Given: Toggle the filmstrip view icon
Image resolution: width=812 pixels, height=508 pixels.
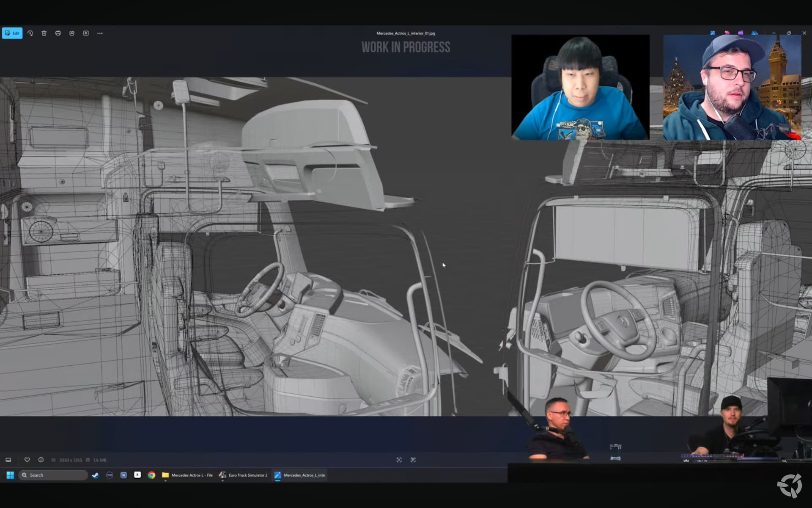Looking at the screenshot, I should click(x=8, y=460).
